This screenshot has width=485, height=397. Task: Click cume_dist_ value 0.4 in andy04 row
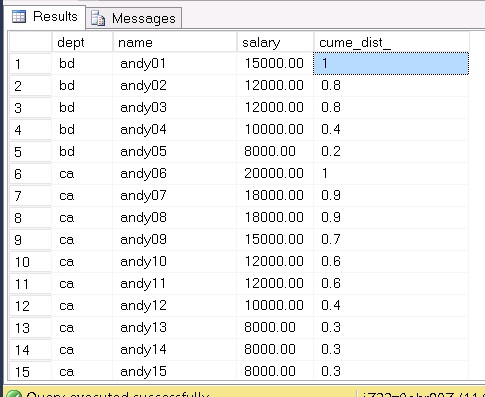391,129
